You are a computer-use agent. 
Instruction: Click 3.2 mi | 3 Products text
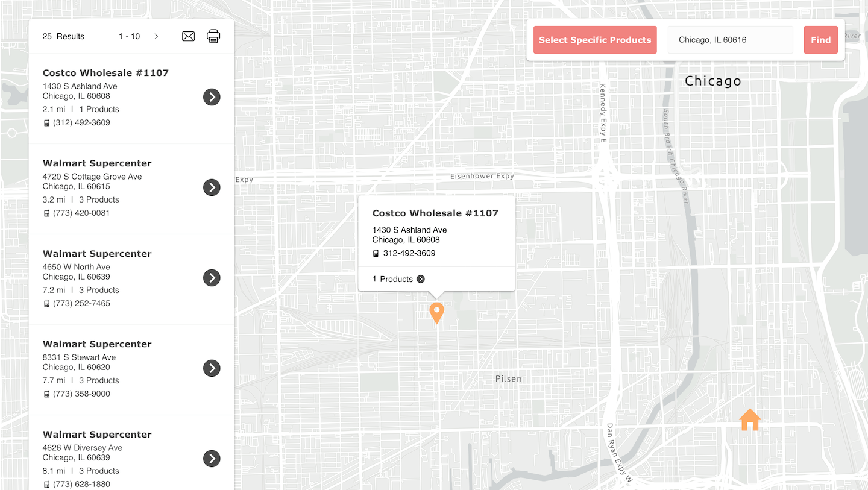click(81, 199)
